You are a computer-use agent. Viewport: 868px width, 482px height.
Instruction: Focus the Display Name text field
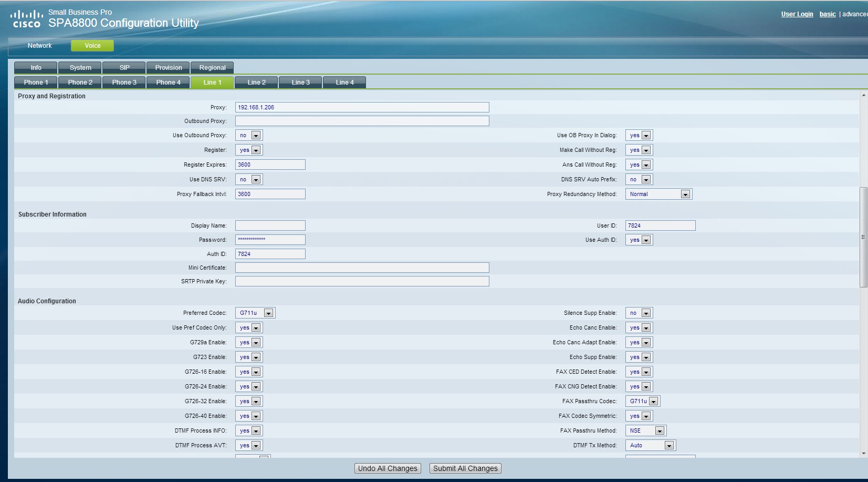(x=270, y=225)
